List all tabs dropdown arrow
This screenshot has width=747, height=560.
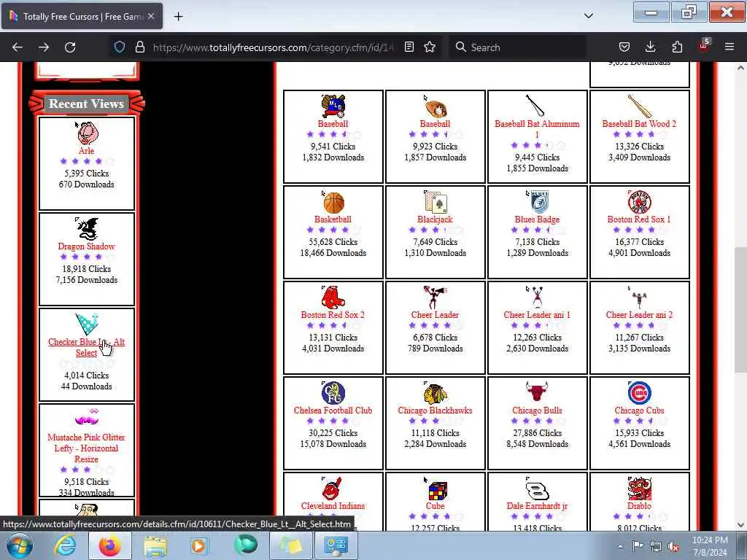(589, 16)
